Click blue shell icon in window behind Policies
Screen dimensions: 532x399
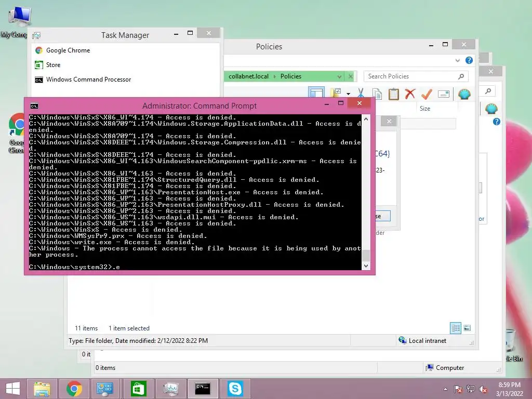491,109
